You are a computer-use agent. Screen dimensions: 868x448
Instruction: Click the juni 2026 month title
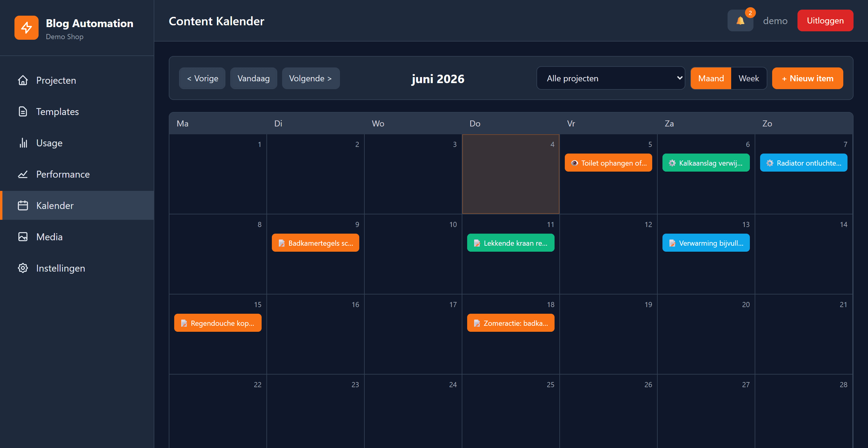[x=438, y=79]
